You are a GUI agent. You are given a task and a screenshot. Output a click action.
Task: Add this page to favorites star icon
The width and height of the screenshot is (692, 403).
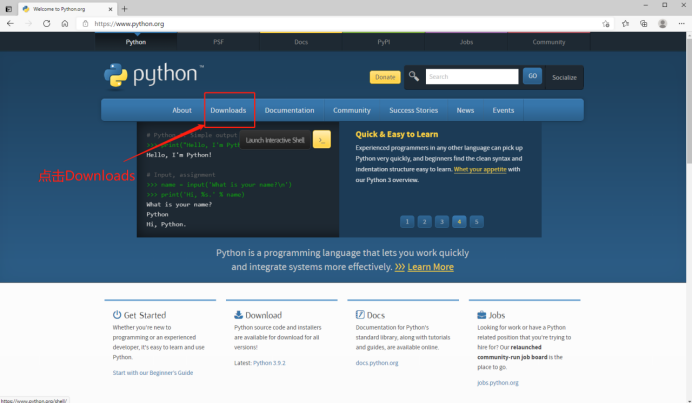(606, 24)
